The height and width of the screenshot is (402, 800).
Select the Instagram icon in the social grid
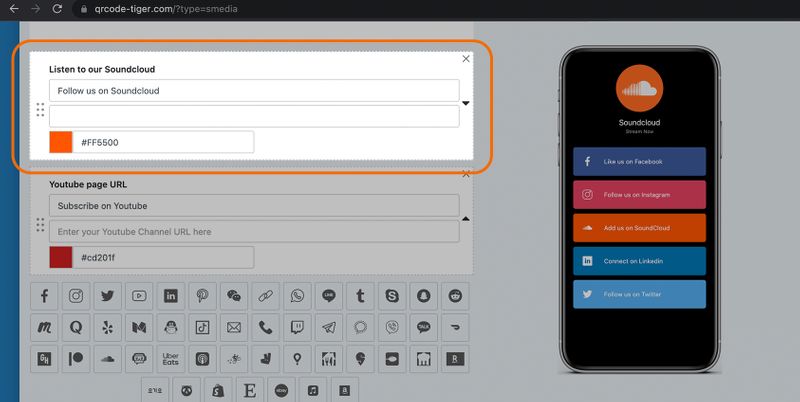point(76,296)
